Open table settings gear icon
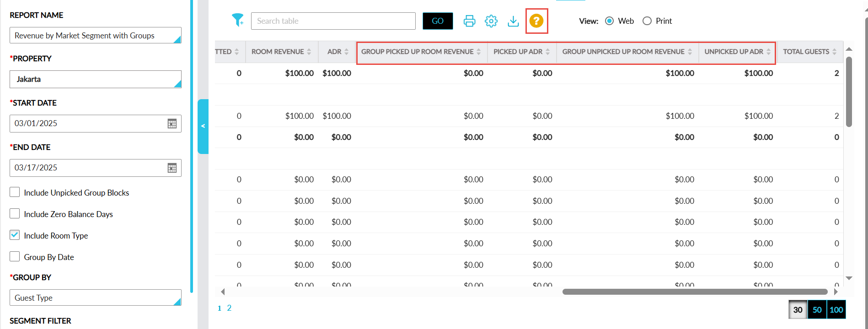This screenshot has width=868, height=329. (x=491, y=21)
